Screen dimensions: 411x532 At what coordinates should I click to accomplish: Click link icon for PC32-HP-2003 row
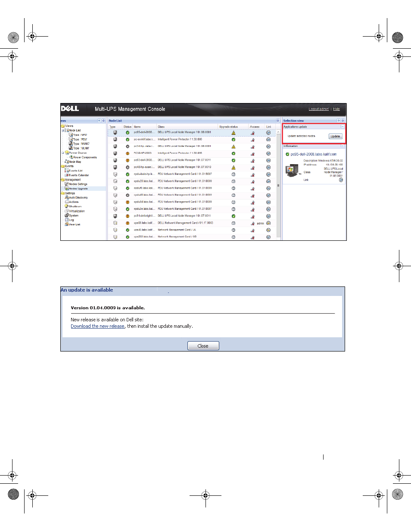coord(268,153)
